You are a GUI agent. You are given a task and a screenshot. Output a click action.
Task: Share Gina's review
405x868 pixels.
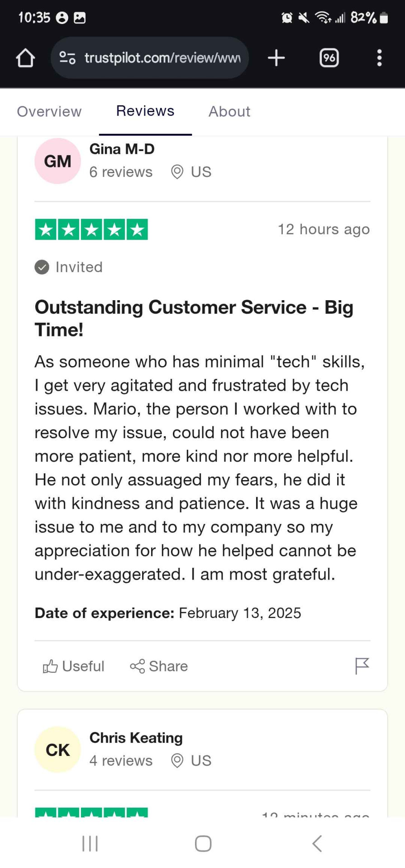[x=159, y=666]
